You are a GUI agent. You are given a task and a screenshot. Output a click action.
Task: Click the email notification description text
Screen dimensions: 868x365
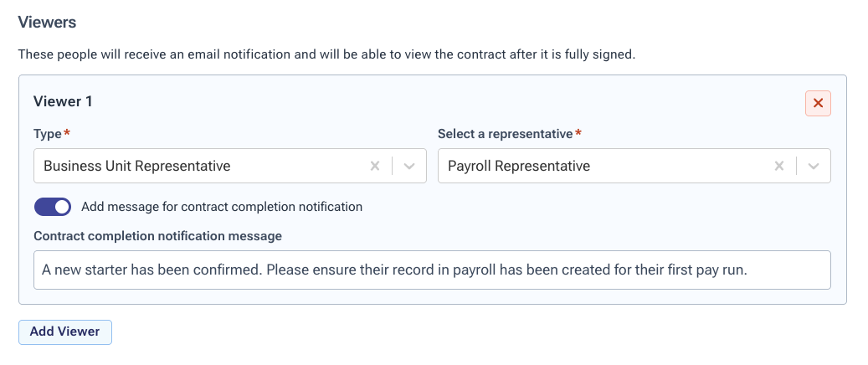[326, 54]
